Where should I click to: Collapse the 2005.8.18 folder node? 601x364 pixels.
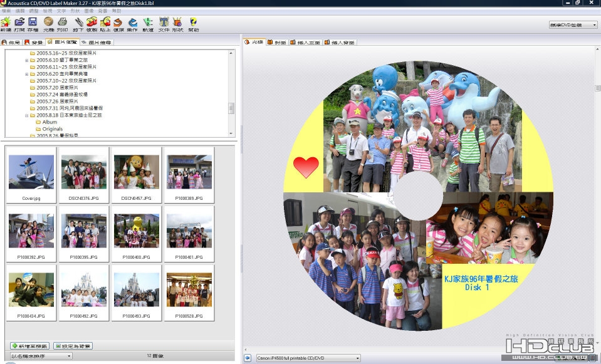click(26, 115)
